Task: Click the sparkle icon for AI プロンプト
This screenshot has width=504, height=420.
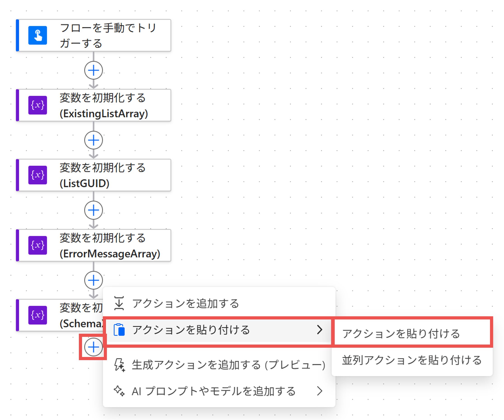Action: click(x=119, y=391)
